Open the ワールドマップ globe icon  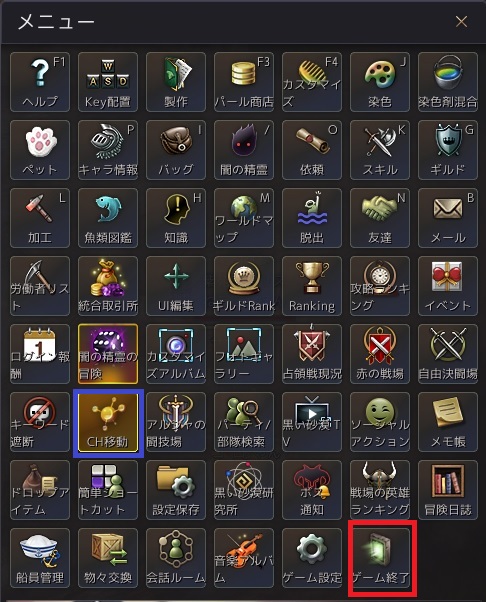coord(244,218)
